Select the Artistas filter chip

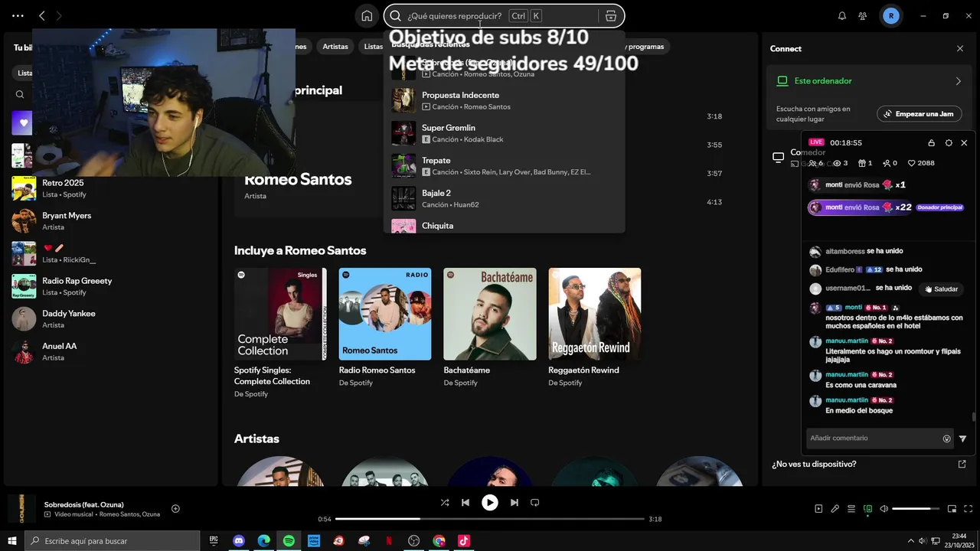coord(335,47)
